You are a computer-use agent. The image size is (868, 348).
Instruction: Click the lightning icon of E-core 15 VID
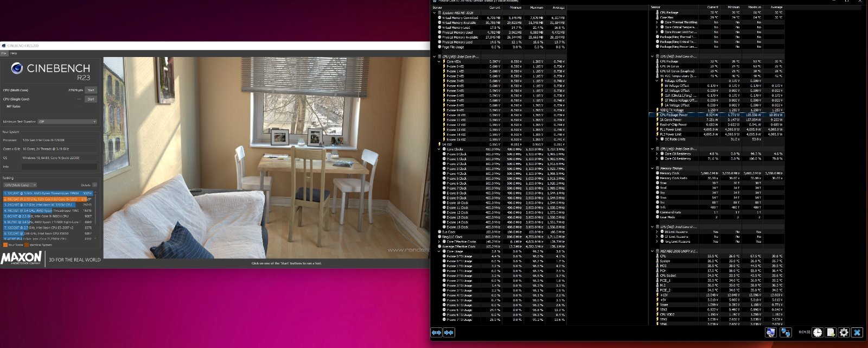[x=444, y=140]
